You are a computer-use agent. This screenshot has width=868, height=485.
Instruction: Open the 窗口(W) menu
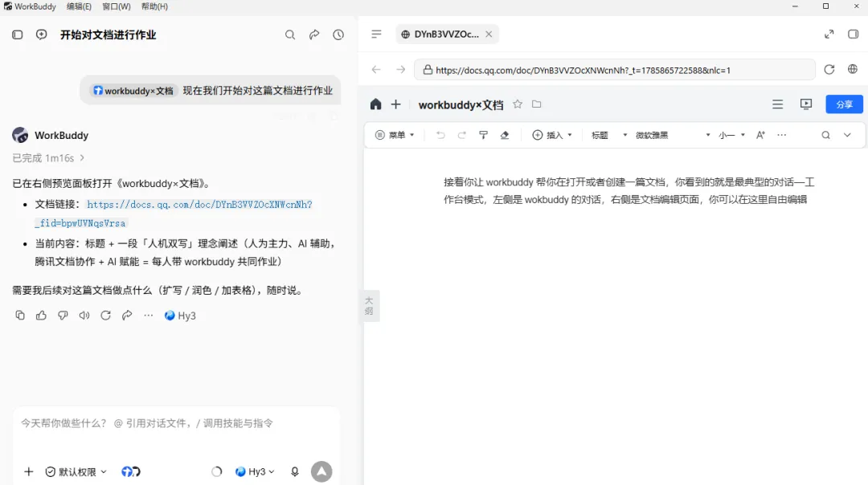click(x=117, y=6)
